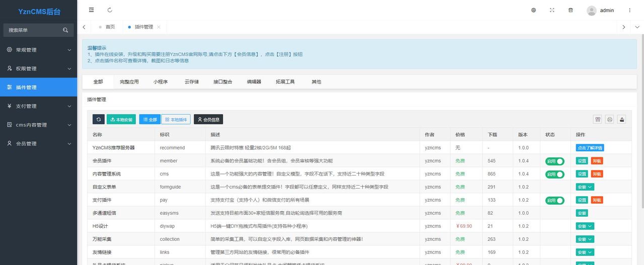Collapse the sidebar with the menu fold icon
This screenshot has height=265, width=644.
[x=91, y=10]
